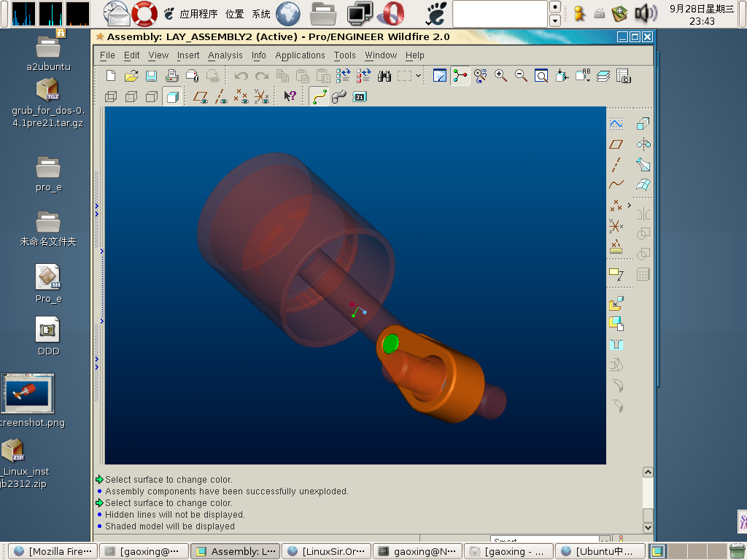Click the Reorient view icon
This screenshot has height=560, width=747.
[562, 76]
